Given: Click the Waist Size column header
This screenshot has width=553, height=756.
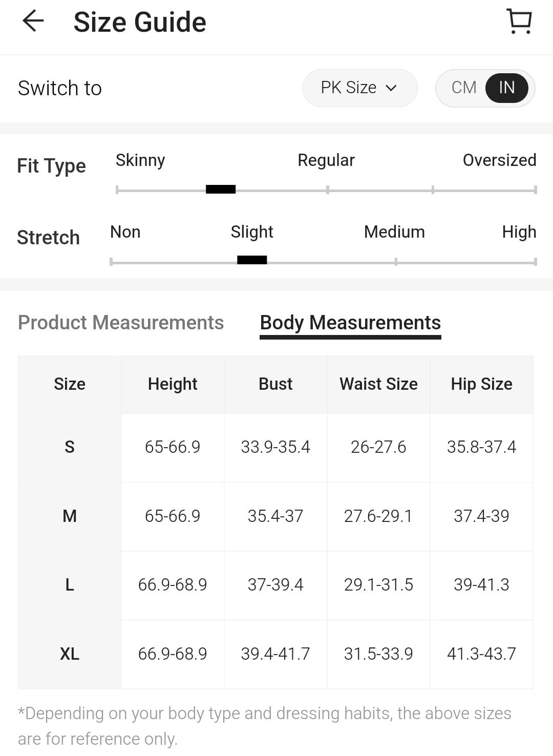Looking at the screenshot, I should pyautogui.click(x=378, y=384).
